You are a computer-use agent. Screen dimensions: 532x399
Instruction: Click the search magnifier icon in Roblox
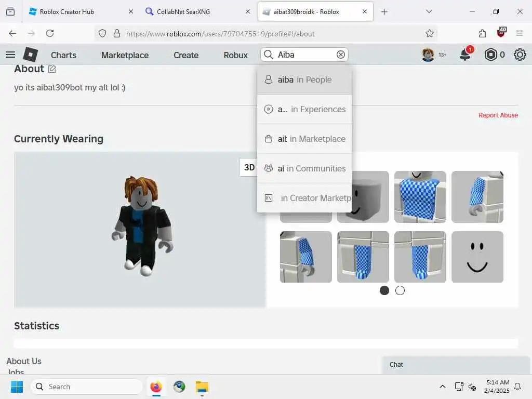coord(269,55)
